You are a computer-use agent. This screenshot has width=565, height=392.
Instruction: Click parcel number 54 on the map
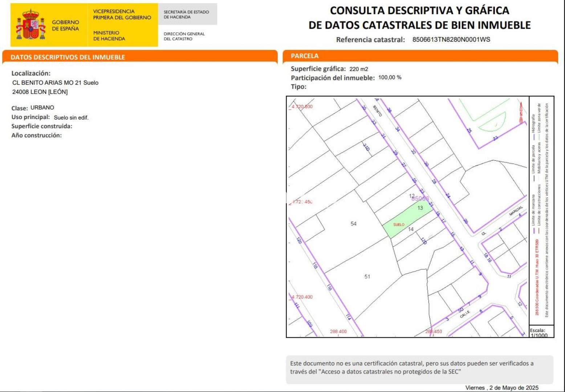coord(353,224)
